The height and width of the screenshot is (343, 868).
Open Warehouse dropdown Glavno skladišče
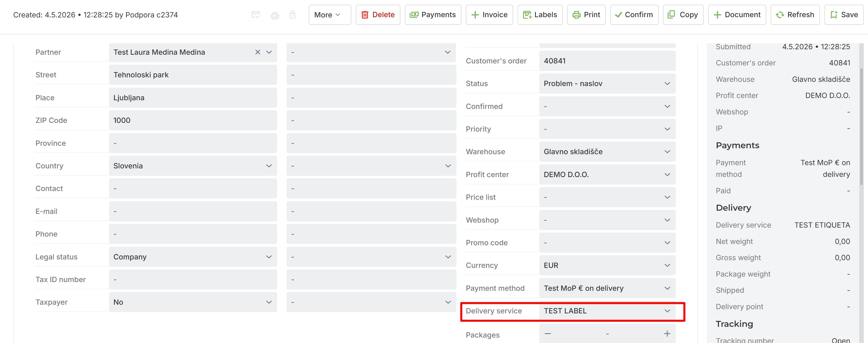(607, 152)
